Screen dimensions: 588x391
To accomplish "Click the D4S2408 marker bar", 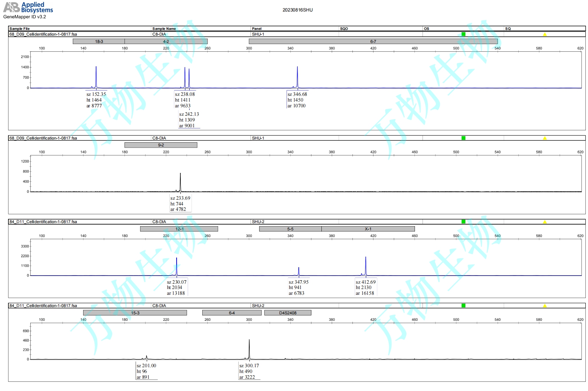I will coord(287,313).
